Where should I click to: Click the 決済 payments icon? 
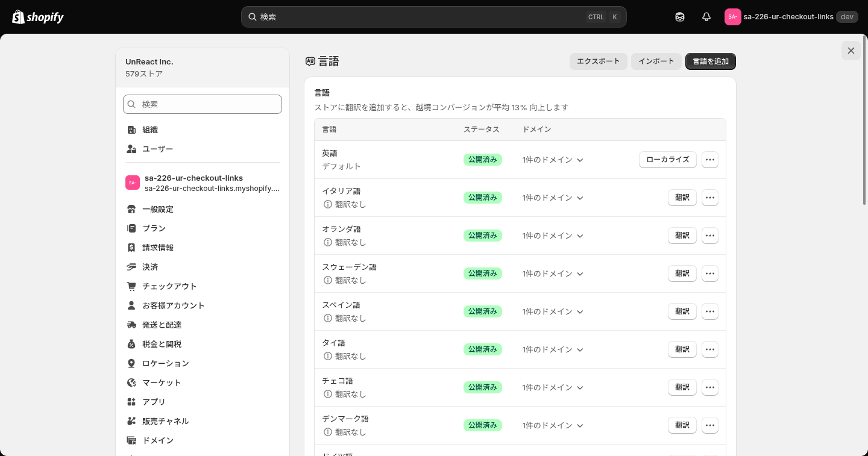(131, 267)
